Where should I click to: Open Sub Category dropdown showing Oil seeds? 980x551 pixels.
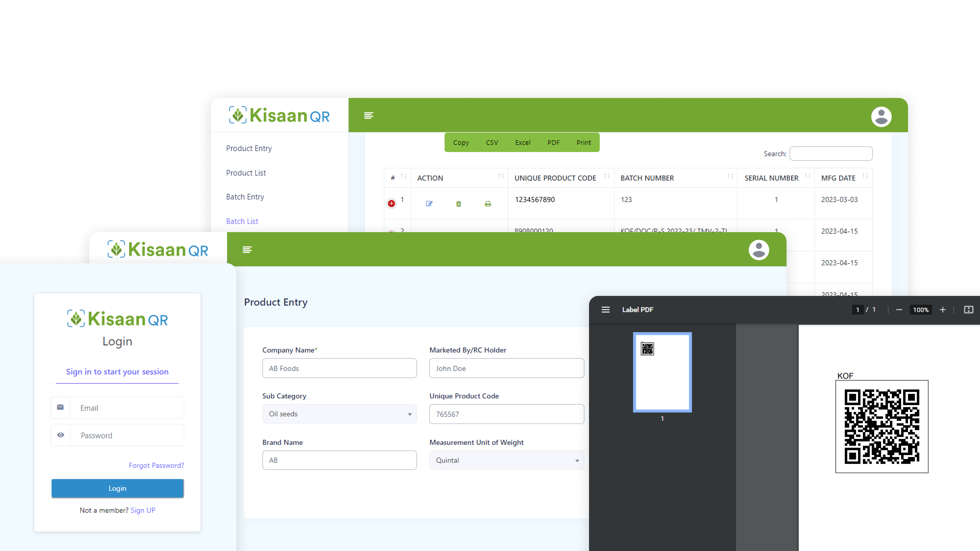(x=339, y=414)
